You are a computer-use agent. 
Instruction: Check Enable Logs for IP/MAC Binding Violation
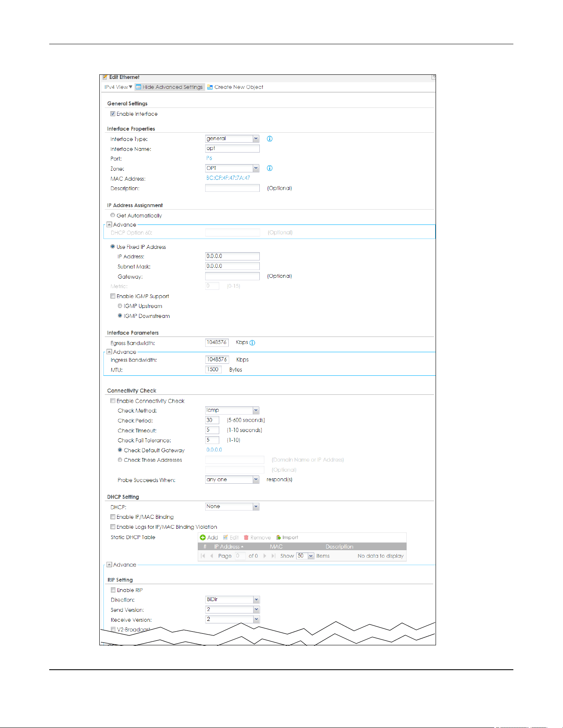point(113,527)
